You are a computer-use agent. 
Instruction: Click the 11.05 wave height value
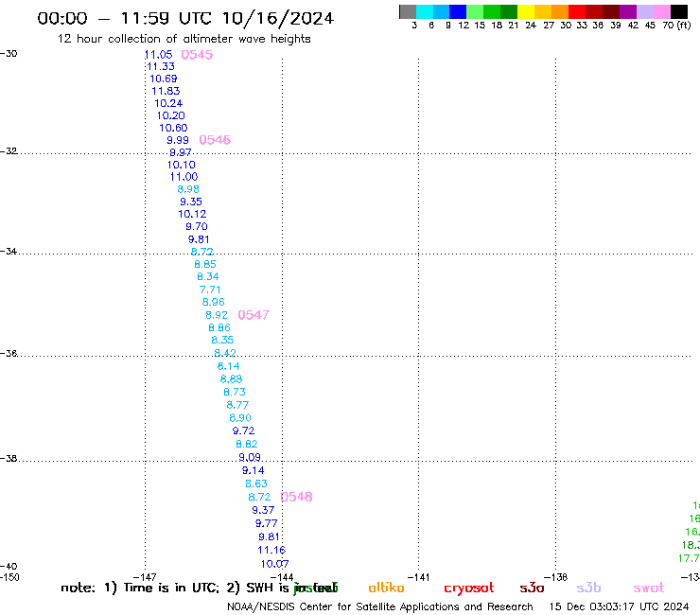pos(159,55)
